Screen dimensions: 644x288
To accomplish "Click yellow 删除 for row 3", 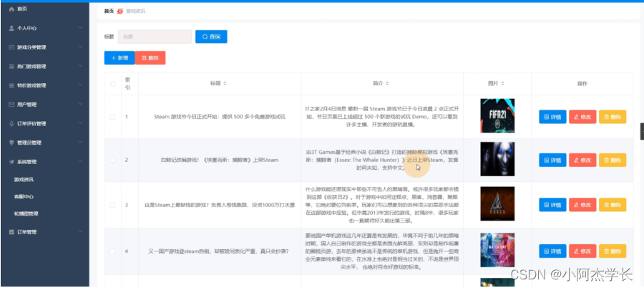I will coord(613,205).
